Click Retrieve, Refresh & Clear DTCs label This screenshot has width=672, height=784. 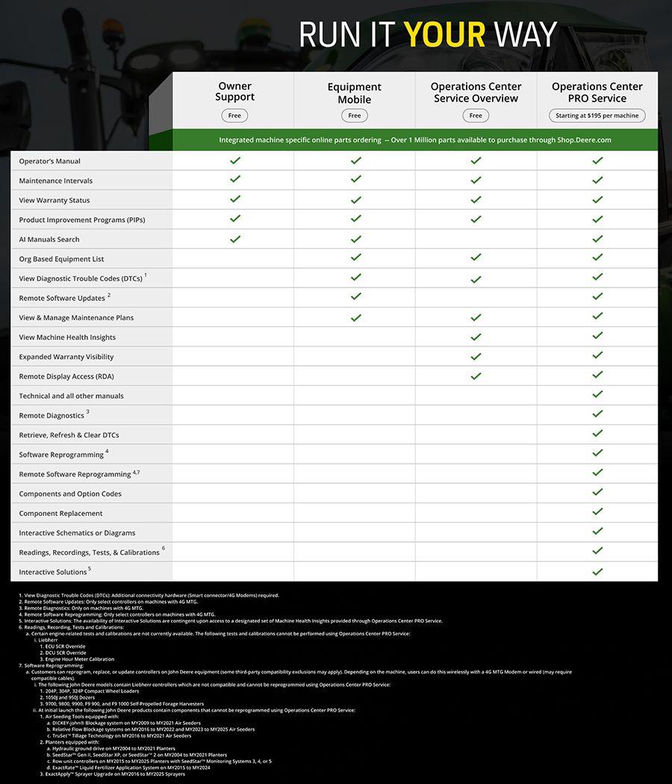pyautogui.click(x=69, y=435)
